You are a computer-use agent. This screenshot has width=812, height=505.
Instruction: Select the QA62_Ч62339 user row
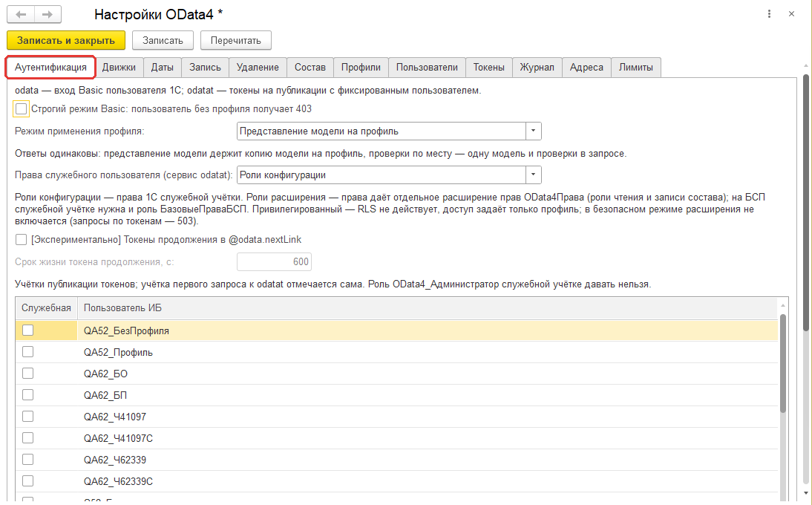coord(396,460)
